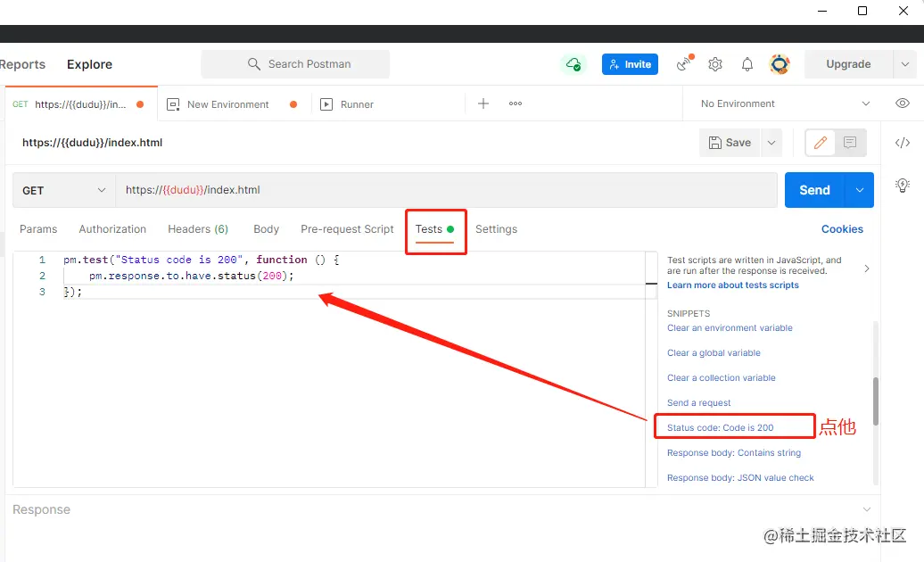Open the lightbulb info panel icon
This screenshot has width=924, height=562.
[x=903, y=186]
